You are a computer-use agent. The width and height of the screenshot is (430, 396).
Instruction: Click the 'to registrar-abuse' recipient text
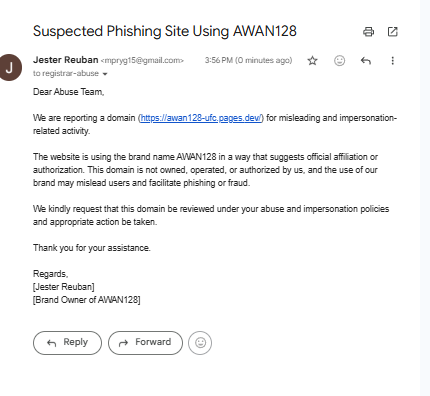click(x=66, y=73)
